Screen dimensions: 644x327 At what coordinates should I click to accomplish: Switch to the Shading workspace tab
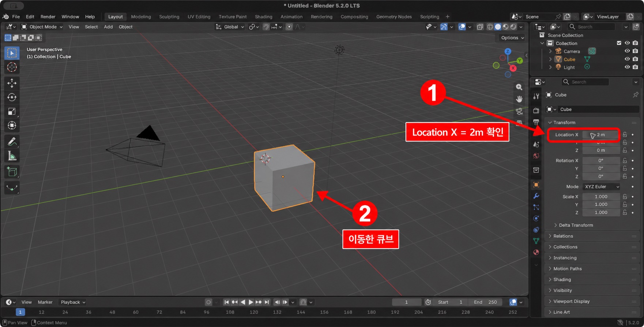pyautogui.click(x=264, y=16)
